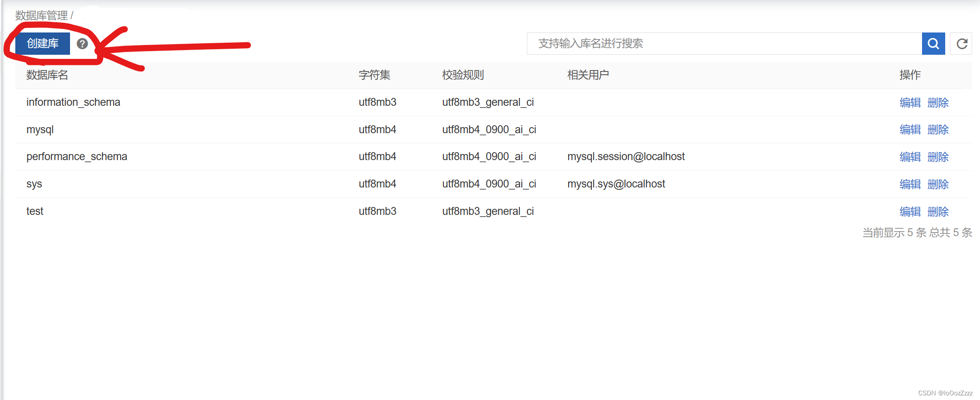Focus the database name search field
The width and height of the screenshot is (980, 400).
click(x=724, y=44)
